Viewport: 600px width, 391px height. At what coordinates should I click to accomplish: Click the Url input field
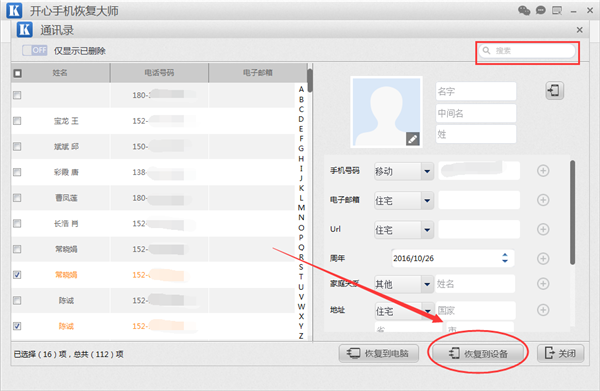(479, 230)
